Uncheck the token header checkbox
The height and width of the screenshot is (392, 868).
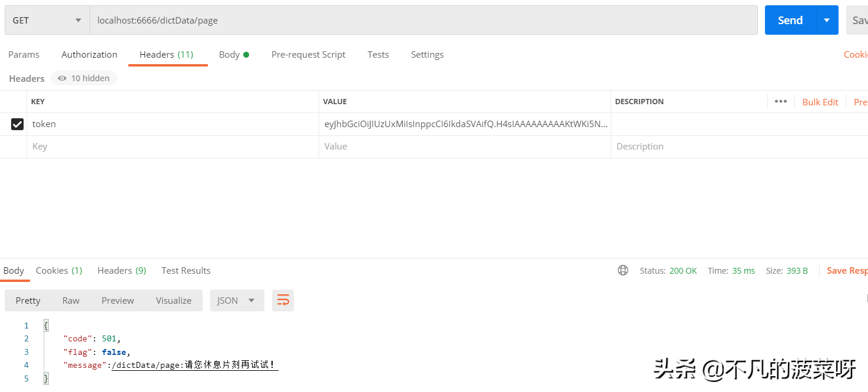18,124
